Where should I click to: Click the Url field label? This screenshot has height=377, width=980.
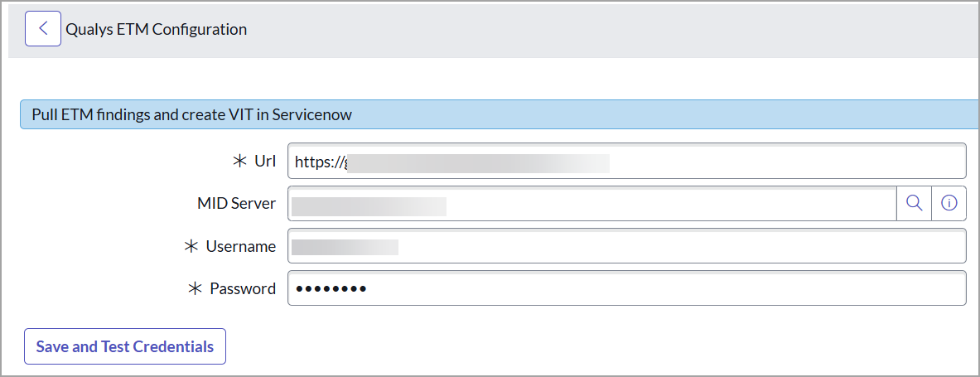(x=265, y=162)
